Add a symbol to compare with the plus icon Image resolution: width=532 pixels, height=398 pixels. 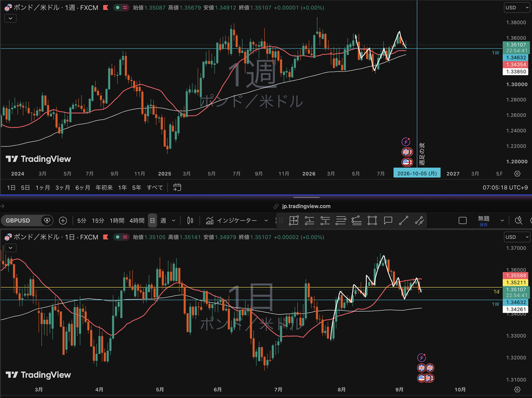click(x=63, y=220)
